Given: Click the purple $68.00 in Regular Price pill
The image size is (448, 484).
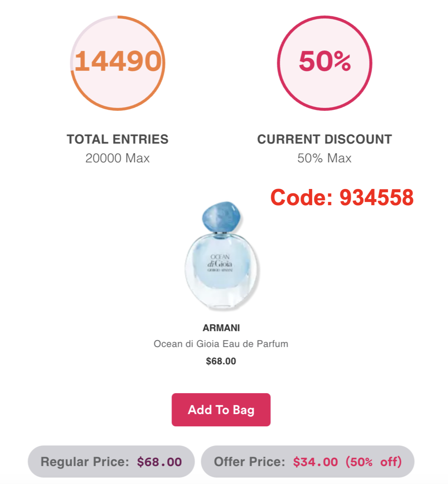Looking at the screenshot, I should [x=159, y=462].
